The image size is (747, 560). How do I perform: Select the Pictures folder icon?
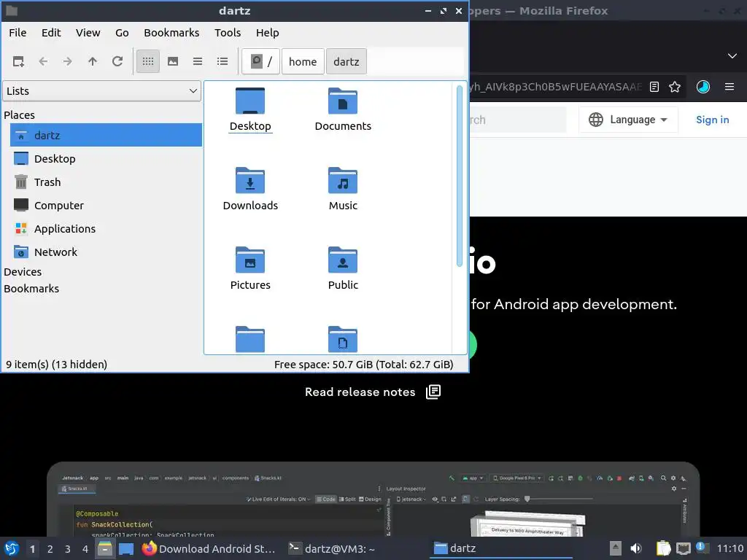tap(250, 260)
